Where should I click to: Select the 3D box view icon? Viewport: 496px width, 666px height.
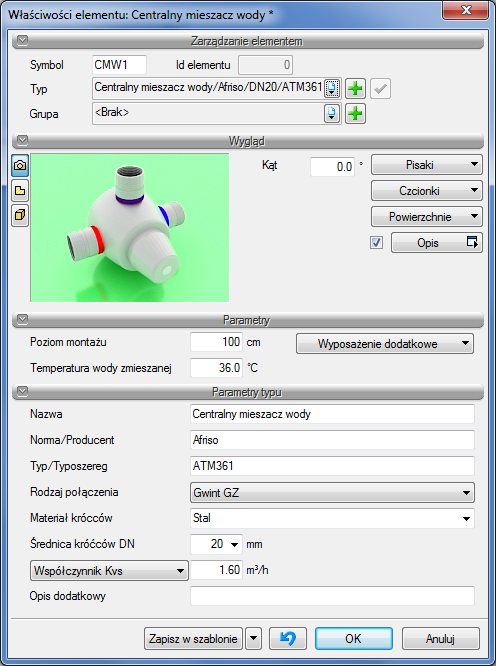20,215
